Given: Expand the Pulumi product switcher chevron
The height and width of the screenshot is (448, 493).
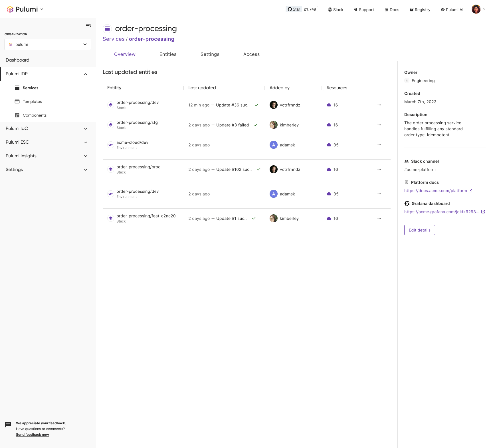Looking at the screenshot, I should pyautogui.click(x=42, y=9).
